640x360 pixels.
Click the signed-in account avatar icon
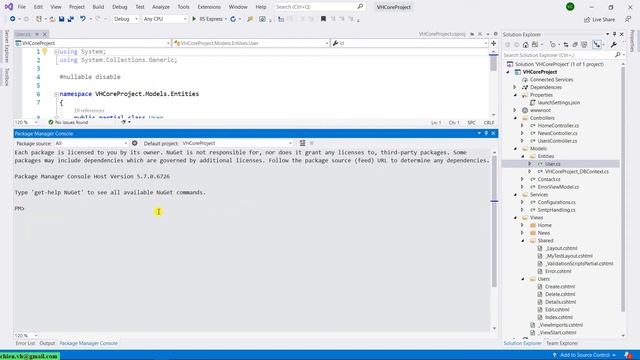tap(570, 7)
